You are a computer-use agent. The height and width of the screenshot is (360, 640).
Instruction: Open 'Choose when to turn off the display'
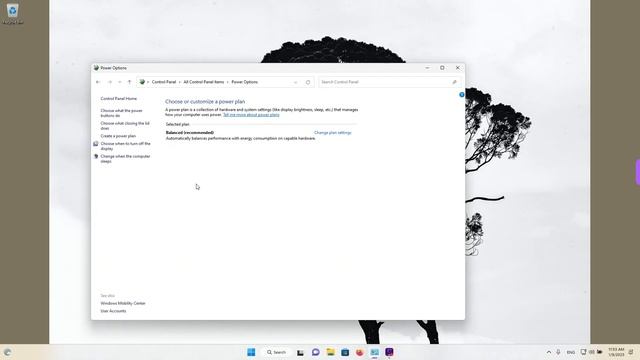click(125, 146)
